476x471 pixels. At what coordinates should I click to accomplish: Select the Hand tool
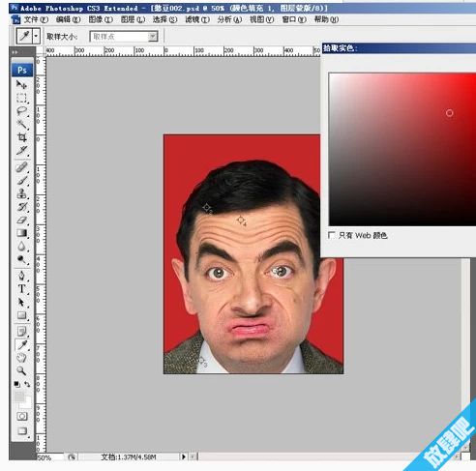click(21, 358)
